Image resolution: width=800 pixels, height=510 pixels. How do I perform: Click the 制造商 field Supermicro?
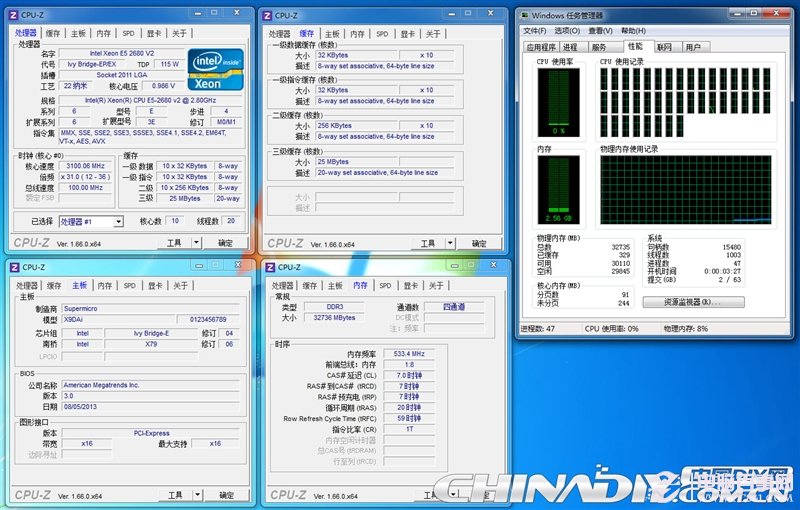point(151,309)
